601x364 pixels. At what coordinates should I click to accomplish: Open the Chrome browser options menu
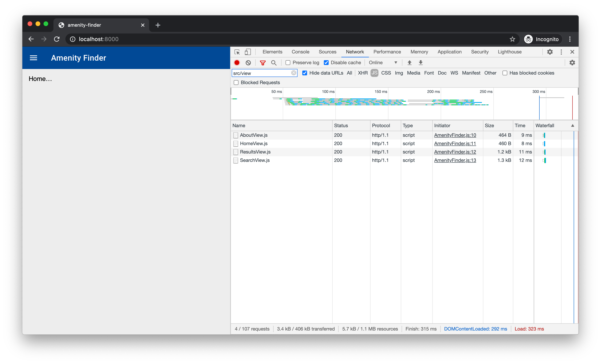570,39
